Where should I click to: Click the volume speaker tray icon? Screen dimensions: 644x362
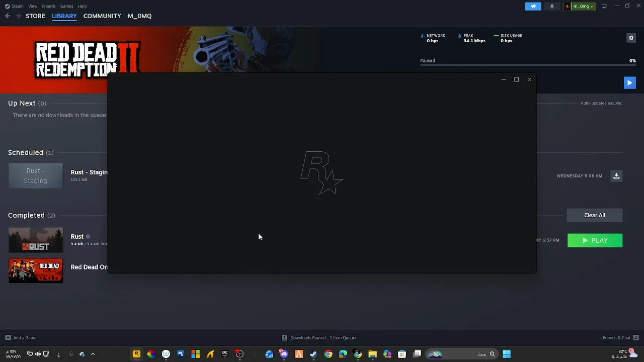click(38, 354)
